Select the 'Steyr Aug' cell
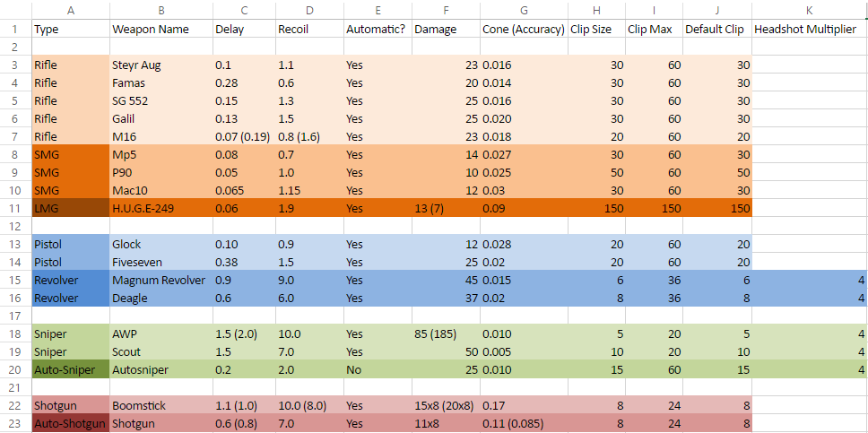 [161, 65]
